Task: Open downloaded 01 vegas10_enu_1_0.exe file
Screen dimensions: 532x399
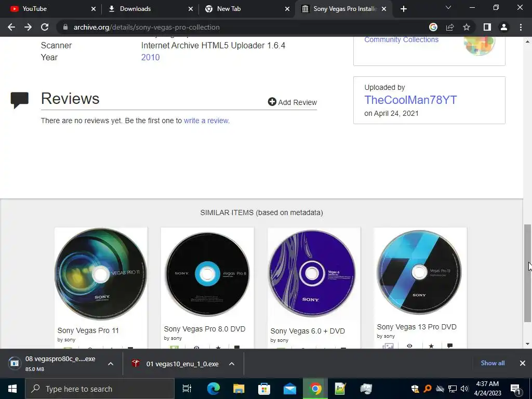Action: pos(176,364)
